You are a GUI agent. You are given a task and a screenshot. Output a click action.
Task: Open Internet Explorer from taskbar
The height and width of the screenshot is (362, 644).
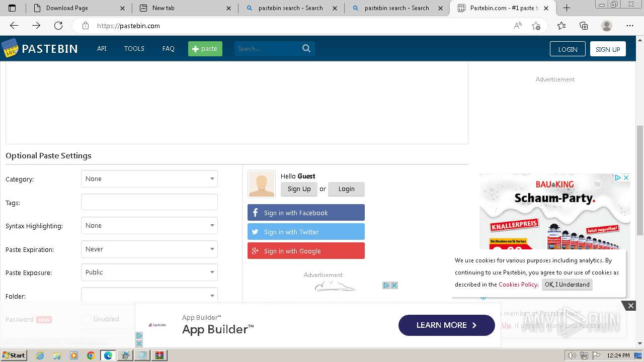(40, 355)
